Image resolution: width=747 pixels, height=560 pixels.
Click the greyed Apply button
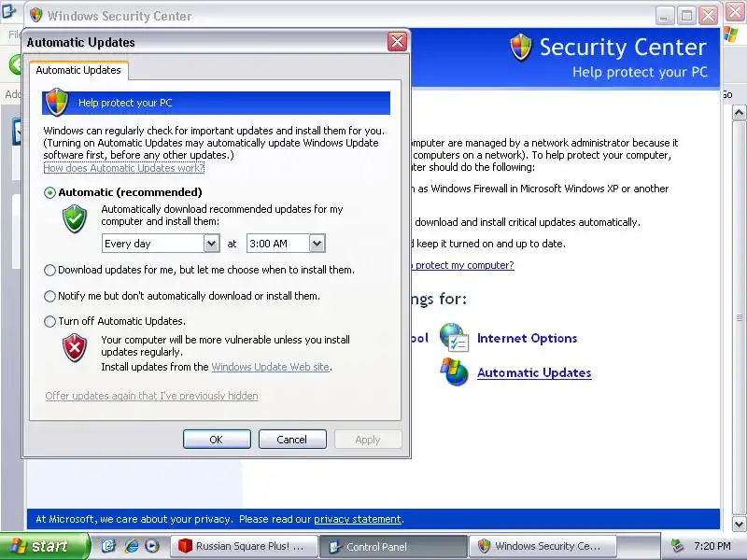(368, 439)
